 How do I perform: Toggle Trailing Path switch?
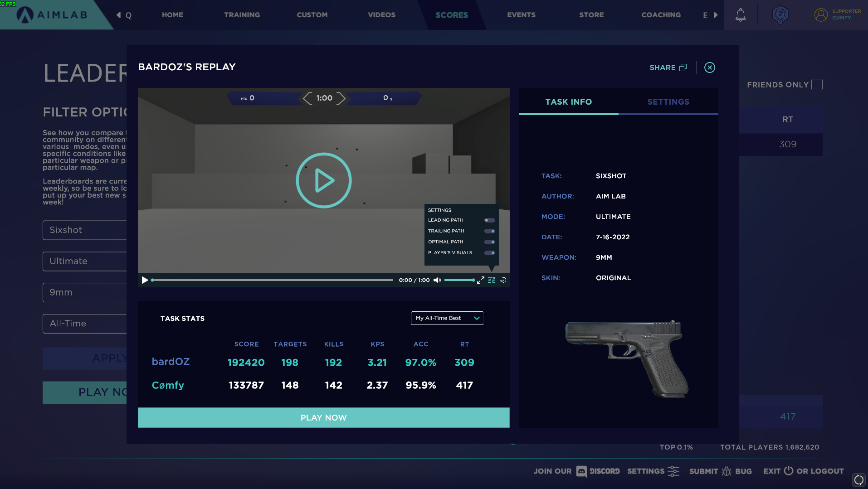click(x=489, y=231)
